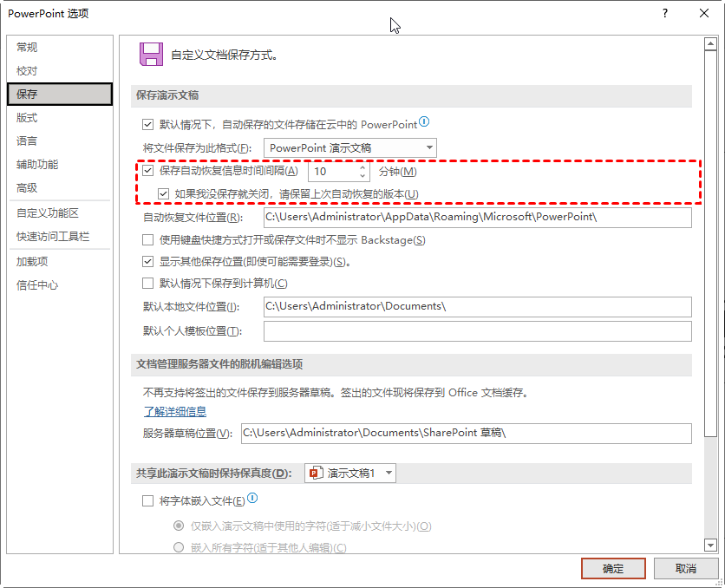The image size is (725, 588).
Task: Click the 默认本地文件位置 path field
Action: pyautogui.click(x=478, y=307)
